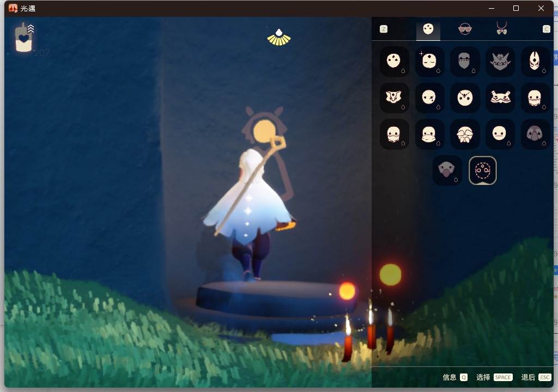
Task: Minimize the 光遇 game window
Action: point(492,8)
